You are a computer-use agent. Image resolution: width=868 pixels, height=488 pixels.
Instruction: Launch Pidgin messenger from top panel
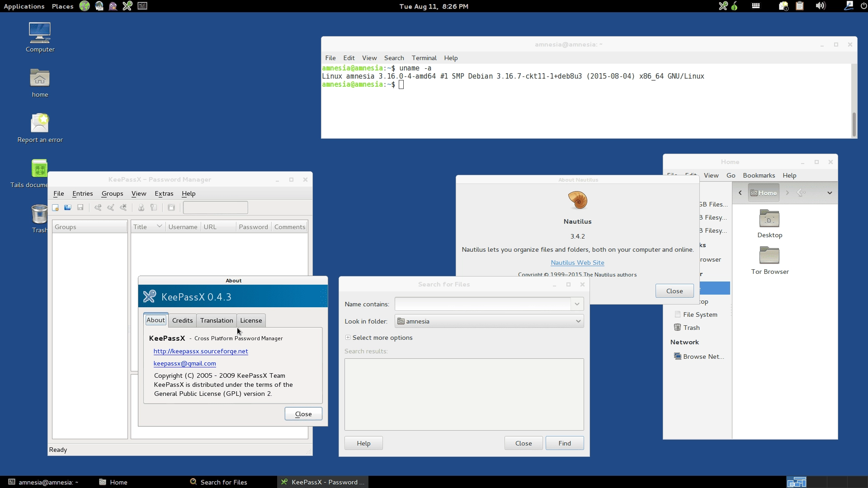coord(113,6)
